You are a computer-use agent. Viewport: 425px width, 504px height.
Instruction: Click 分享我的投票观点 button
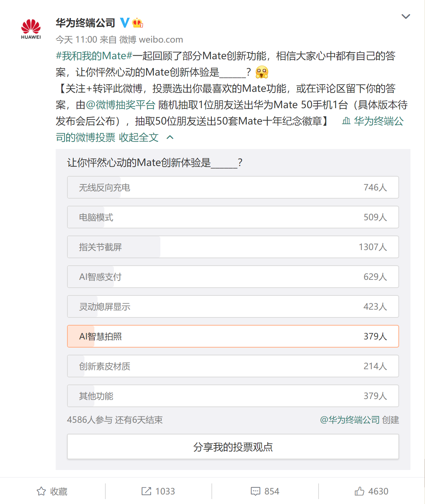(233, 447)
